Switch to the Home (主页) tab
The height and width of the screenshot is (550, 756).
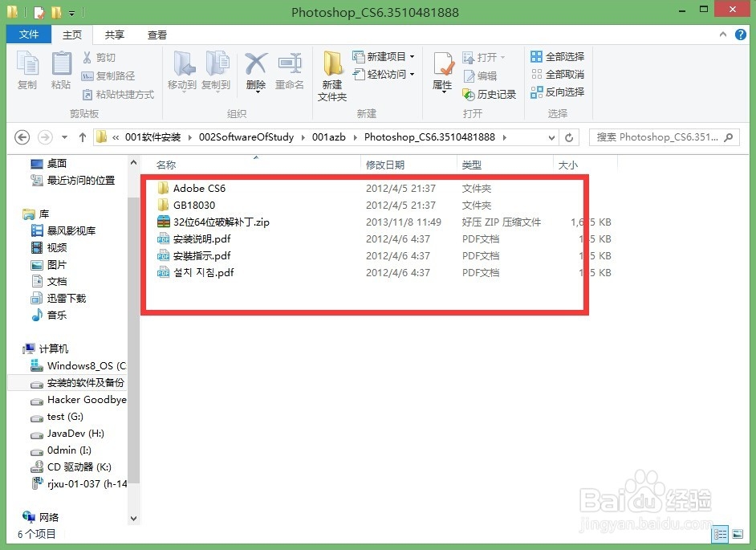click(72, 35)
